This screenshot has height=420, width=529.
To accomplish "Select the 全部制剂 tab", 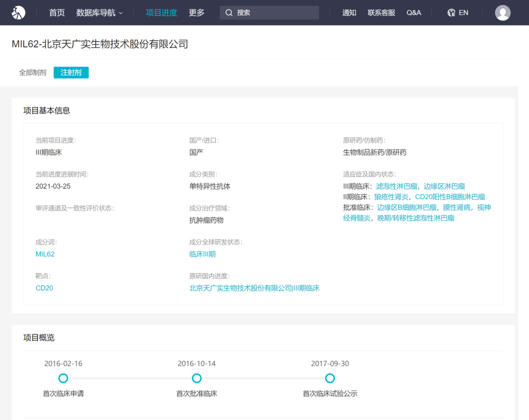I will 32,73.
